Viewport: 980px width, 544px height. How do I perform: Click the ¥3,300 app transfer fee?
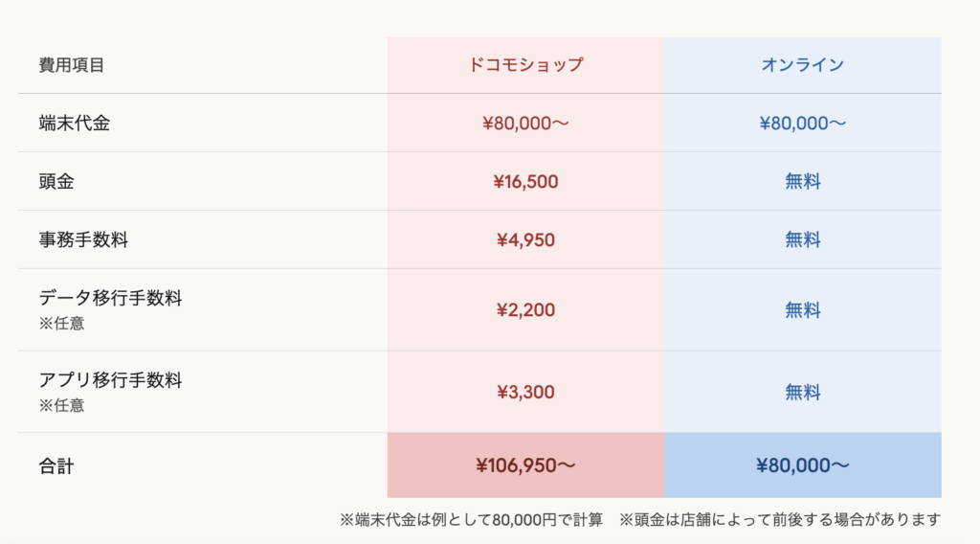click(x=525, y=392)
